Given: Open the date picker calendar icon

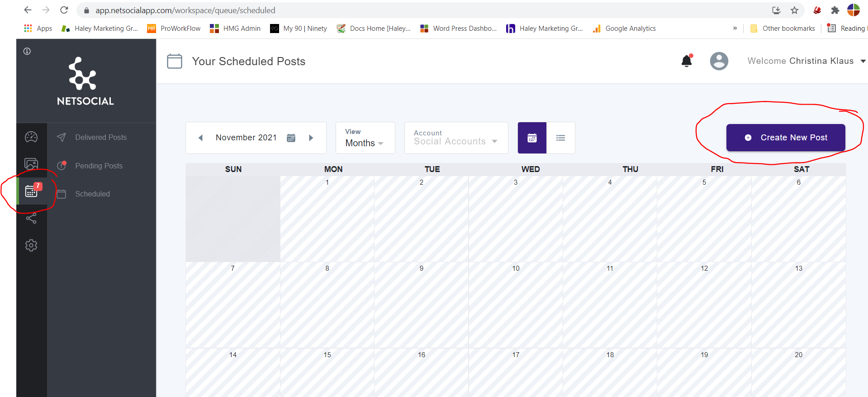Looking at the screenshot, I should click(x=291, y=138).
